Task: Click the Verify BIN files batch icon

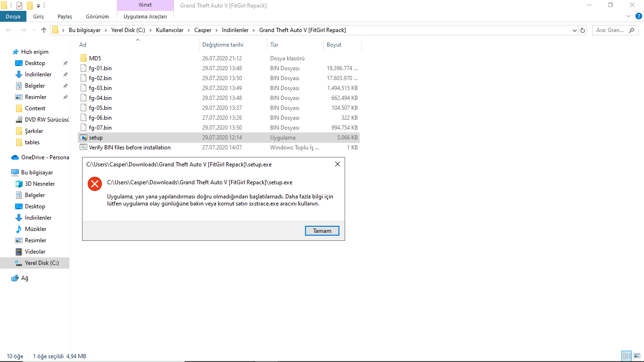Action: tap(83, 148)
